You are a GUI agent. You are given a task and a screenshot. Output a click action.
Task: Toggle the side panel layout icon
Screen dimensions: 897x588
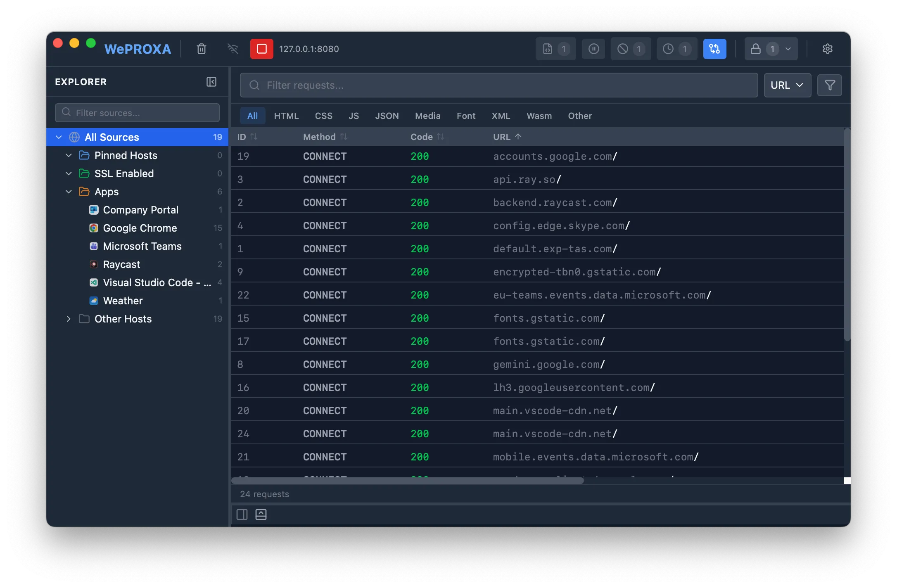pos(242,514)
